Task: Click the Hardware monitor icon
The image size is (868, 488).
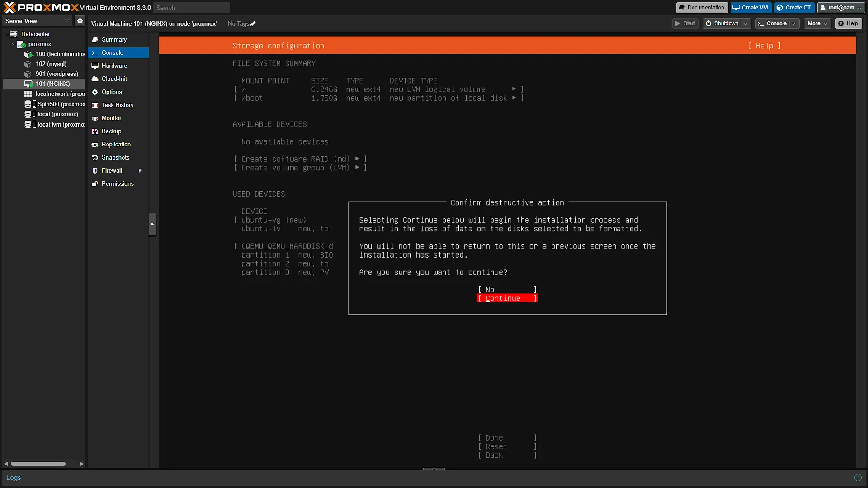Action: point(95,66)
